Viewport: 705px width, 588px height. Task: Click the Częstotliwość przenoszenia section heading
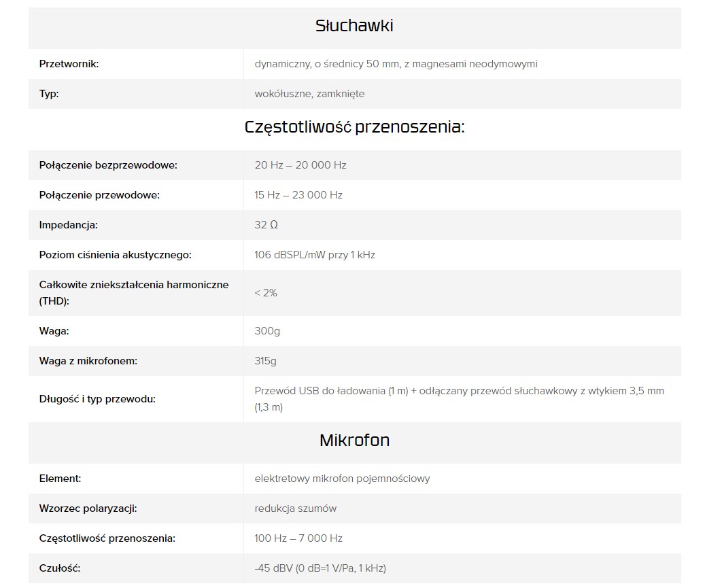tap(354, 127)
